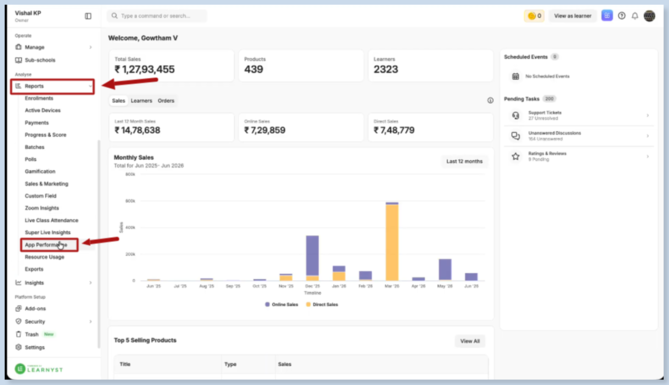Expand the Insights menu chevron
This screenshot has width=669, height=385.
[x=90, y=283]
